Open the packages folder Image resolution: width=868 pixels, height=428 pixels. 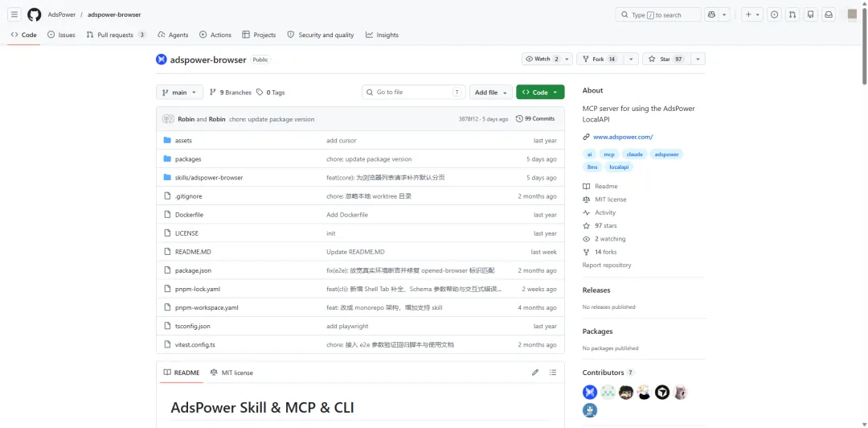point(188,159)
